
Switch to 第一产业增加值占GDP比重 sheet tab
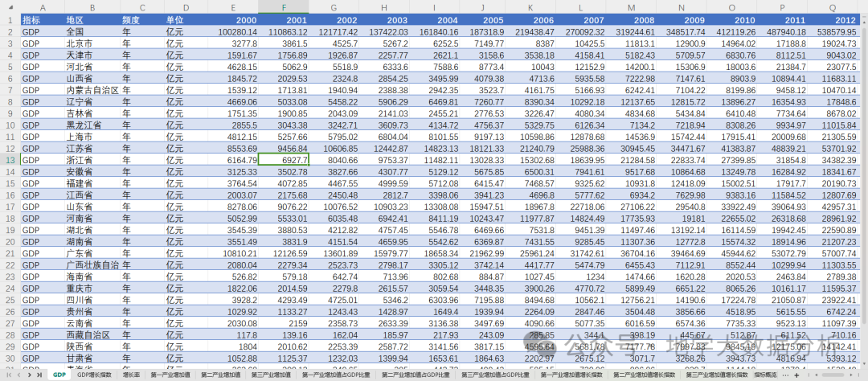[x=335, y=375]
